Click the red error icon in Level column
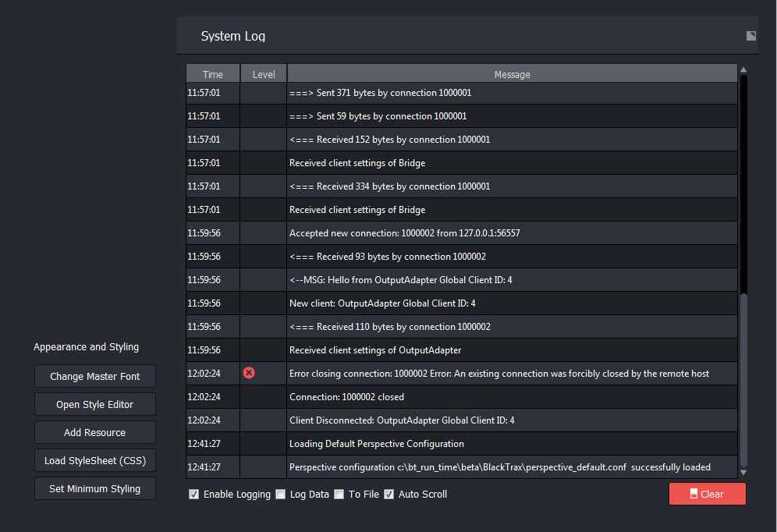 249,373
